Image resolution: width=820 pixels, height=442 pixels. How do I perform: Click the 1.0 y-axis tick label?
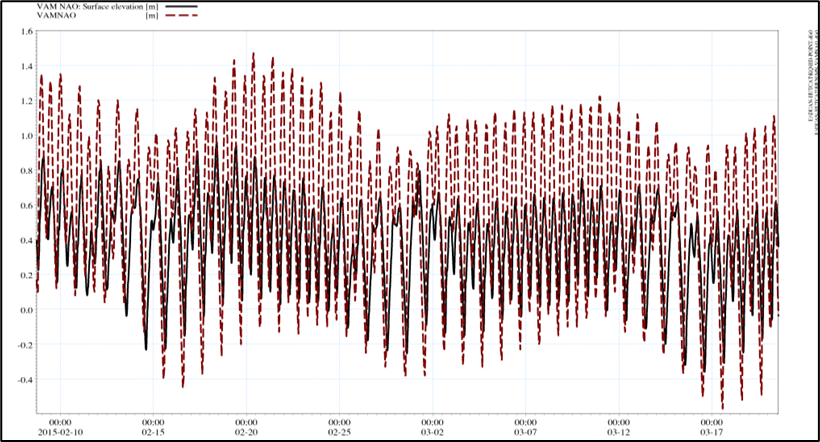[x=26, y=135]
